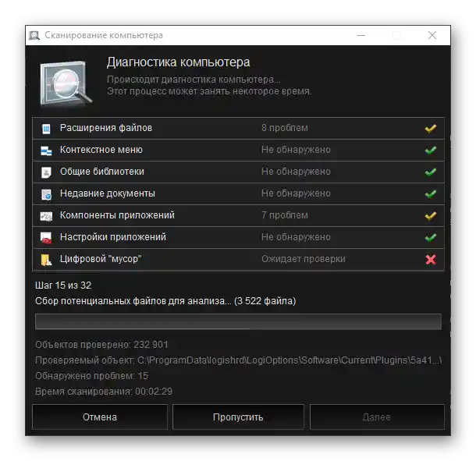Click "Происходит диагностика компьютера..." subtitle
The height and width of the screenshot is (461, 476).
[194, 80]
